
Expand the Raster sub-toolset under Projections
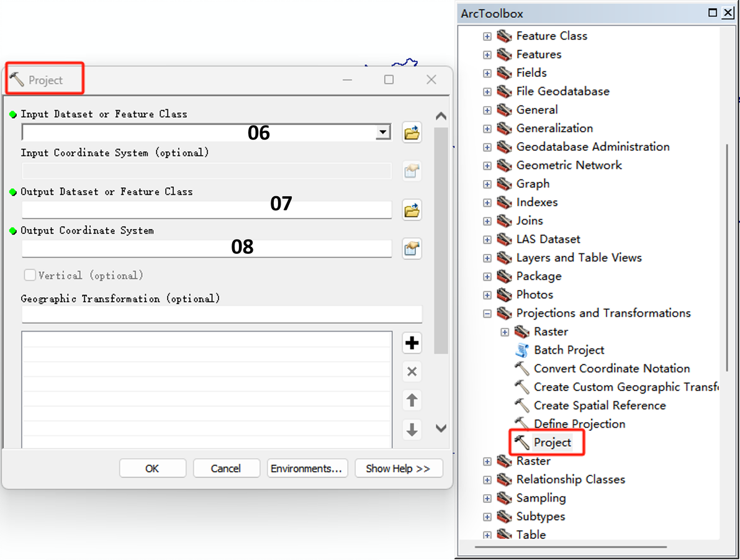505,332
